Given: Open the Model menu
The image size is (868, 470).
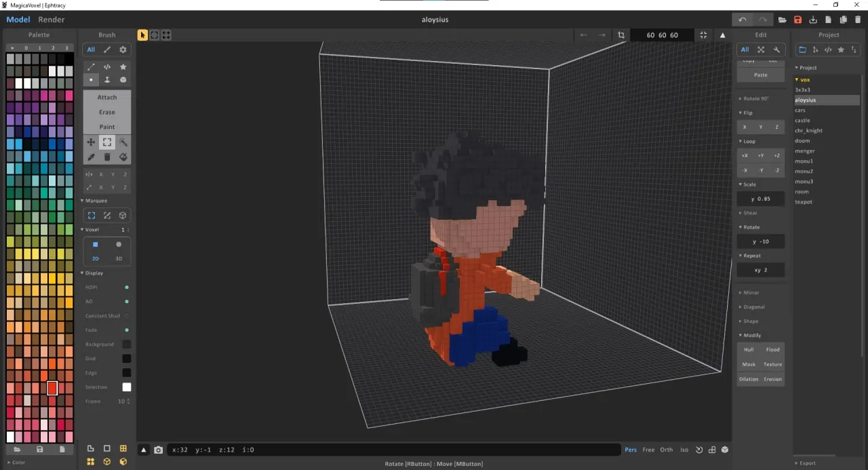Looking at the screenshot, I should [18, 19].
